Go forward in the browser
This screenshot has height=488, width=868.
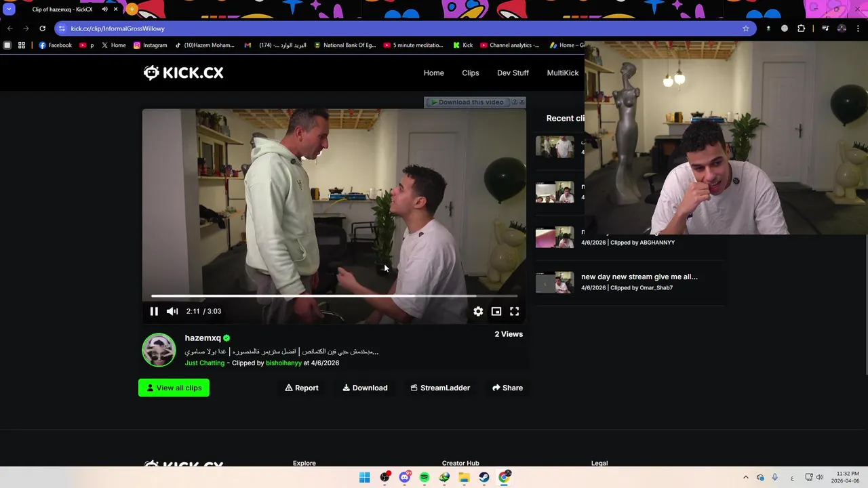click(x=26, y=28)
